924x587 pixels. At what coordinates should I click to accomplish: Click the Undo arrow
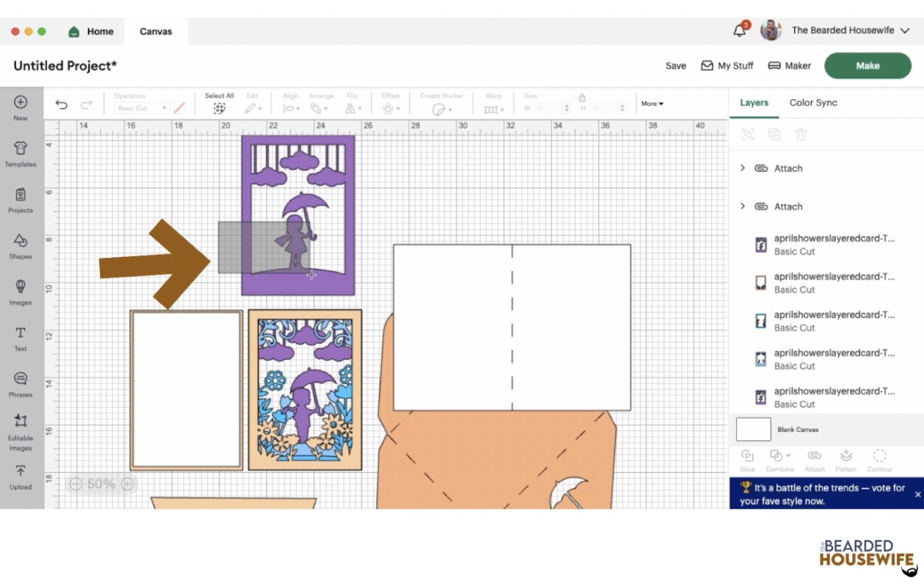(61, 105)
